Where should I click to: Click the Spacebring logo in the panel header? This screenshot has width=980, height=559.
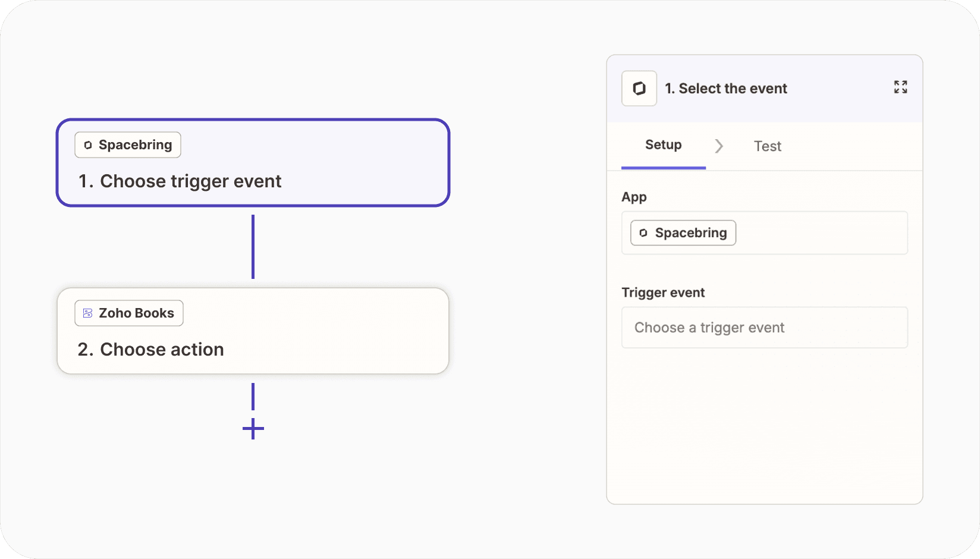coord(639,89)
